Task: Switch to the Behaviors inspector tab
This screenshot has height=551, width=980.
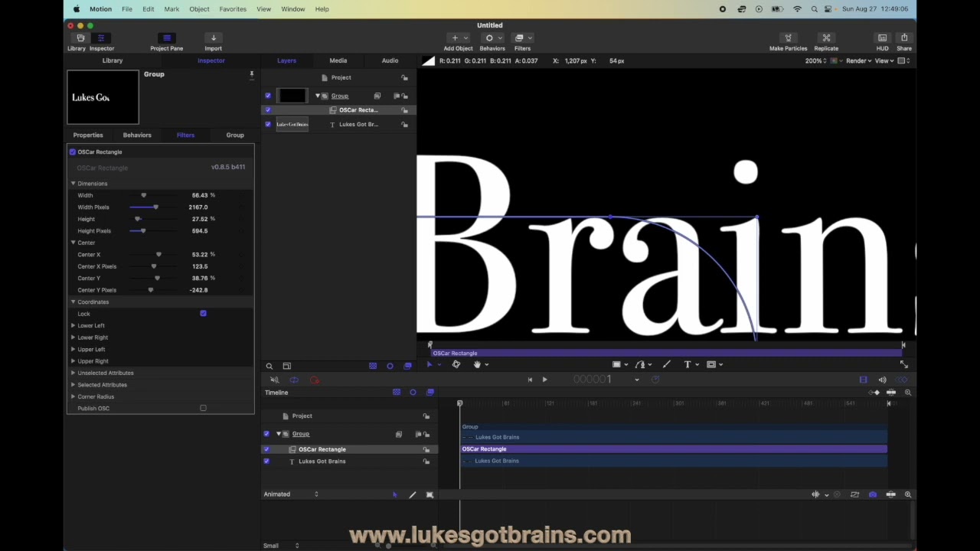Action: pos(137,135)
